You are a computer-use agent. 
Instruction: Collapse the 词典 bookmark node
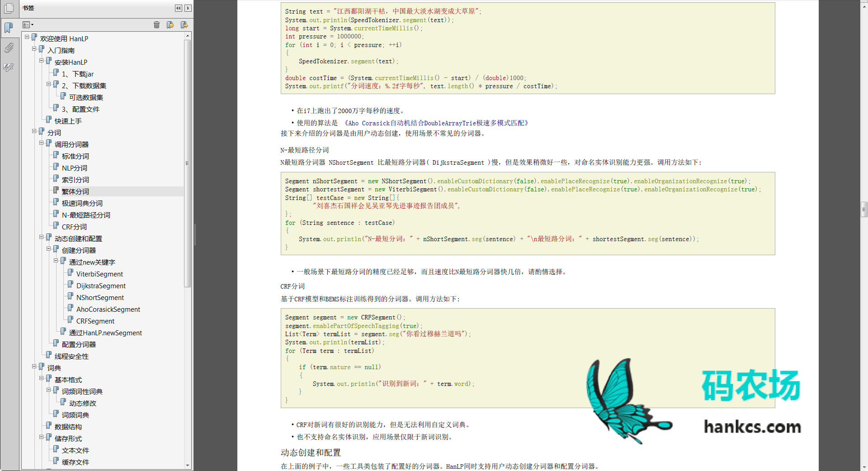click(34, 366)
